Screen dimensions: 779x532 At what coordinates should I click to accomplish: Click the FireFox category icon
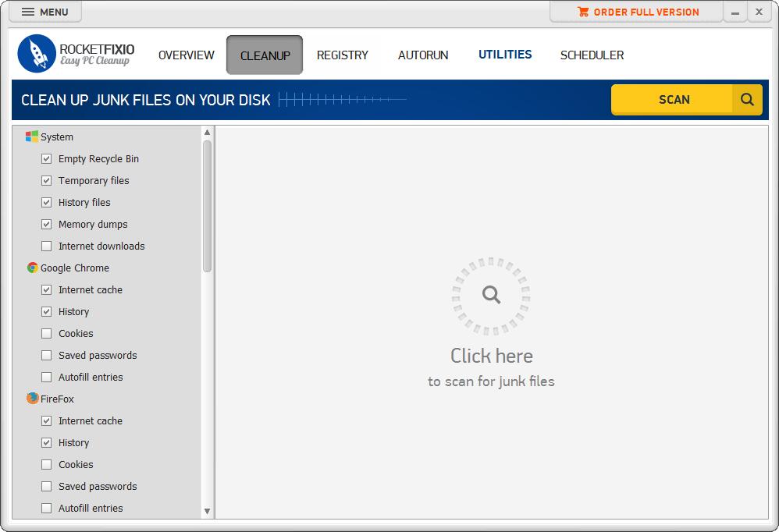pyautogui.click(x=32, y=399)
